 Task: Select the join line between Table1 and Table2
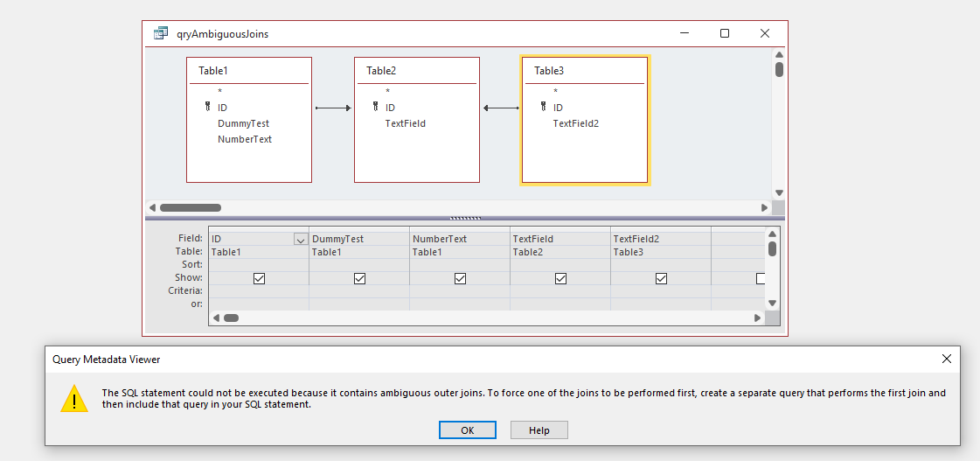(333, 108)
